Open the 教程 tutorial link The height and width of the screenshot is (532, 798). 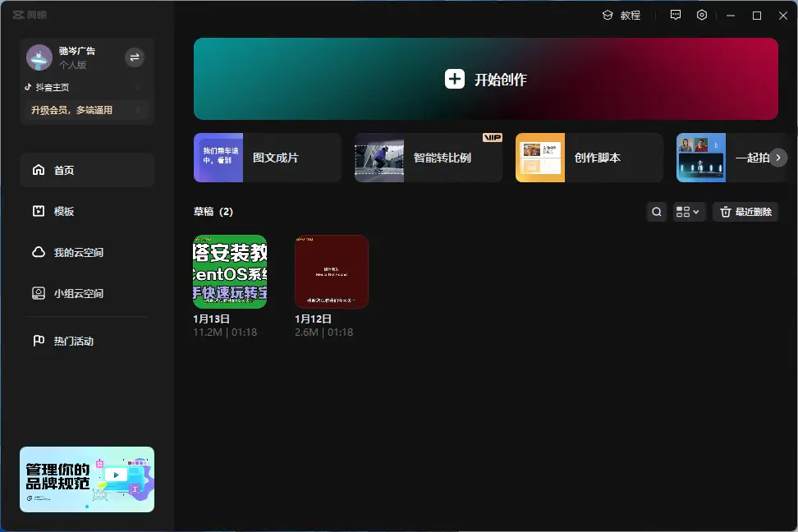[x=621, y=15]
